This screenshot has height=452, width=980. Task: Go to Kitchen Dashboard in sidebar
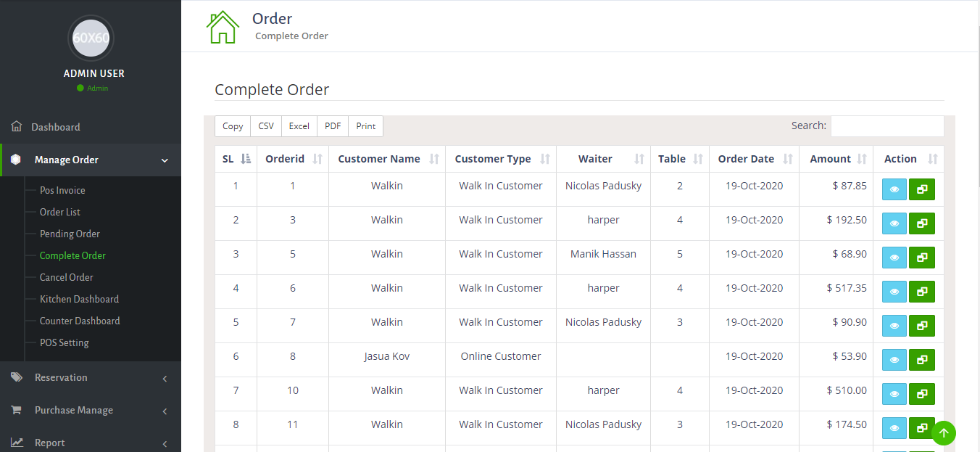(79, 299)
